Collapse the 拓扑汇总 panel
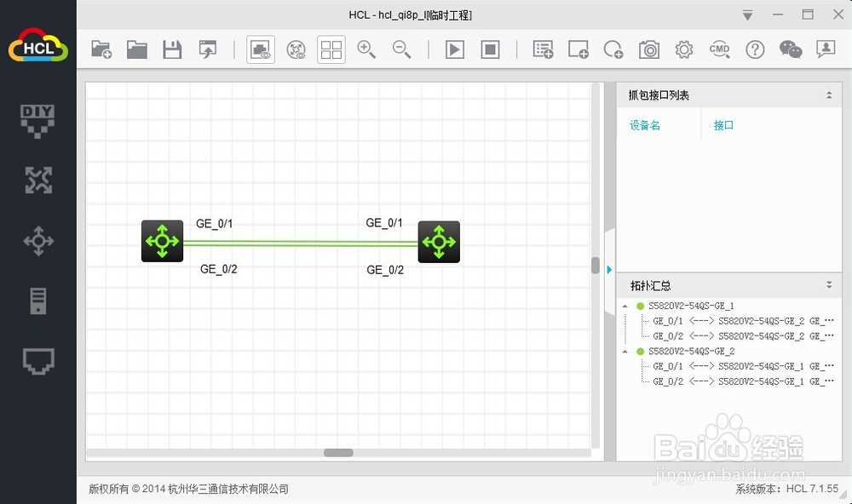The image size is (852, 504). [x=829, y=285]
